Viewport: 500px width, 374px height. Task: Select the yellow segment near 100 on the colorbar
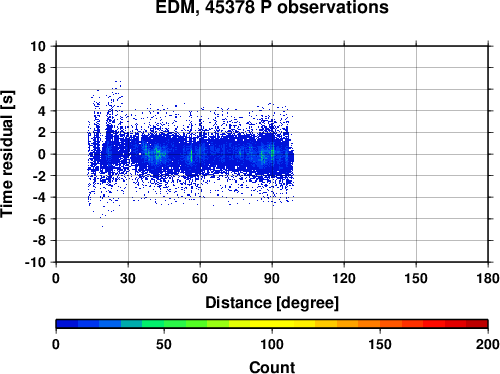272,324
